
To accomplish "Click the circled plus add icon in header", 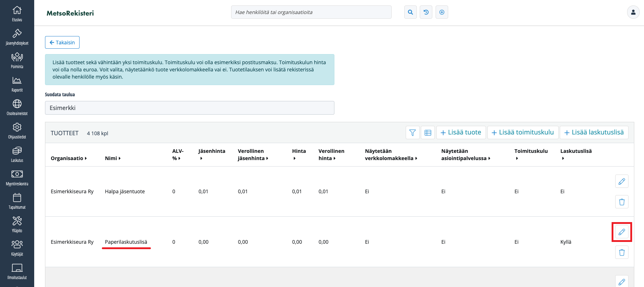I will pyautogui.click(x=442, y=12).
